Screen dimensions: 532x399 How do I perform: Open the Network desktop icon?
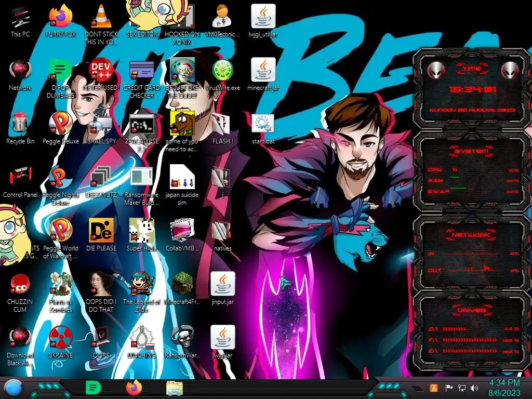tap(20, 75)
